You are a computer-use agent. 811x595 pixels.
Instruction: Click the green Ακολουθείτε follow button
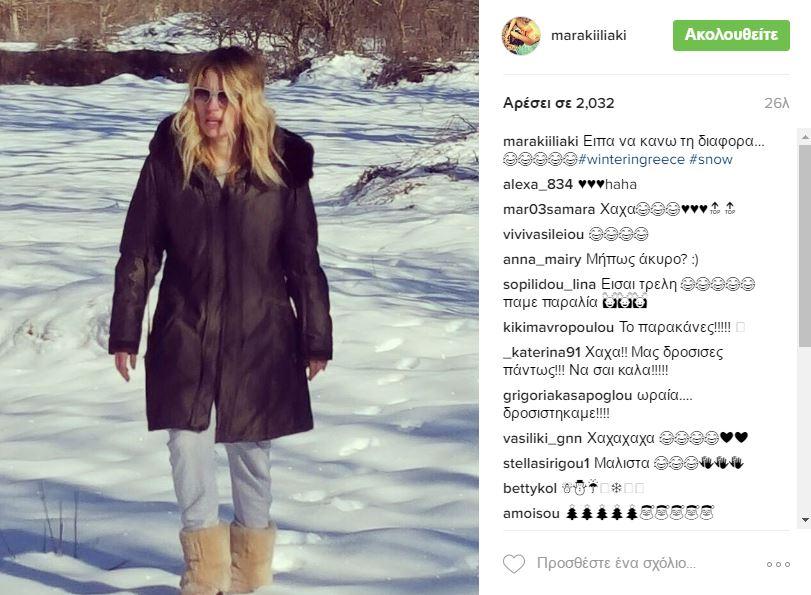(x=731, y=35)
